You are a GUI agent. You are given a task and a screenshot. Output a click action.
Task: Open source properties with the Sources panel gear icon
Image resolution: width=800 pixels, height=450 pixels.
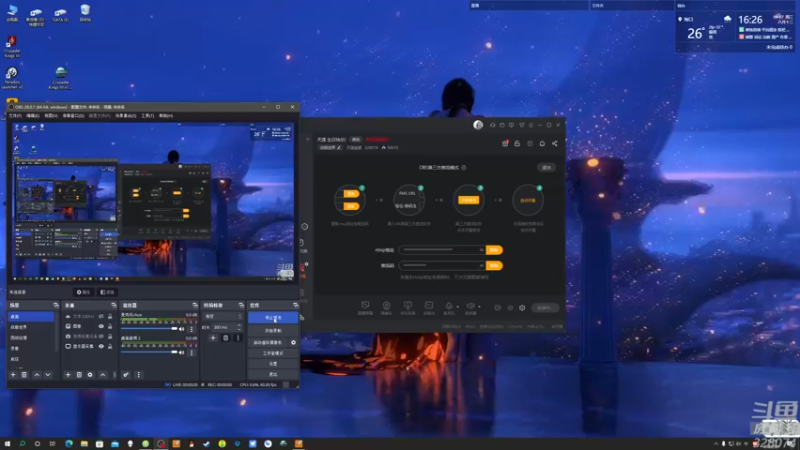point(90,374)
